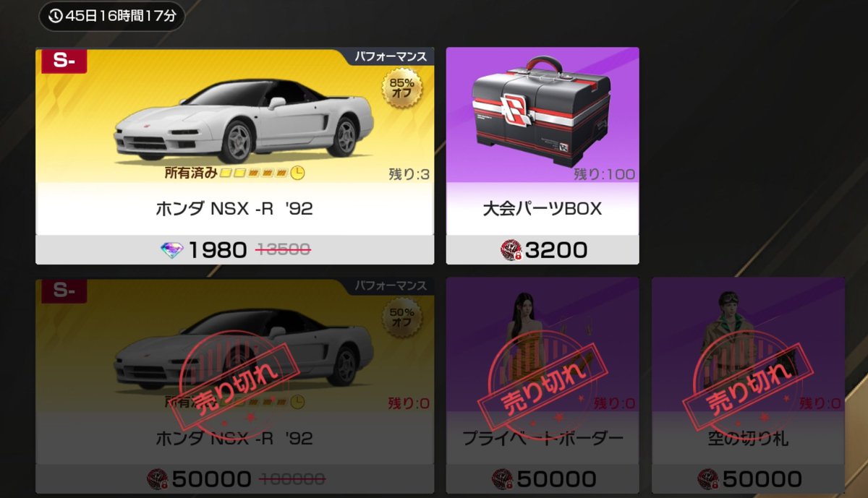868x498 pixels.
Task: Click the diamond gem currency icon
Action: point(171,250)
